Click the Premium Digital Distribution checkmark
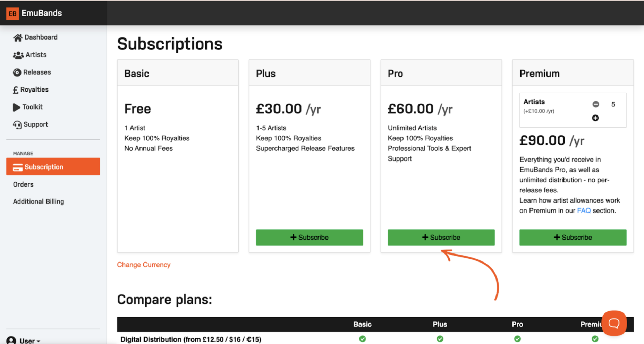This screenshot has height=344, width=644. pos(595,339)
